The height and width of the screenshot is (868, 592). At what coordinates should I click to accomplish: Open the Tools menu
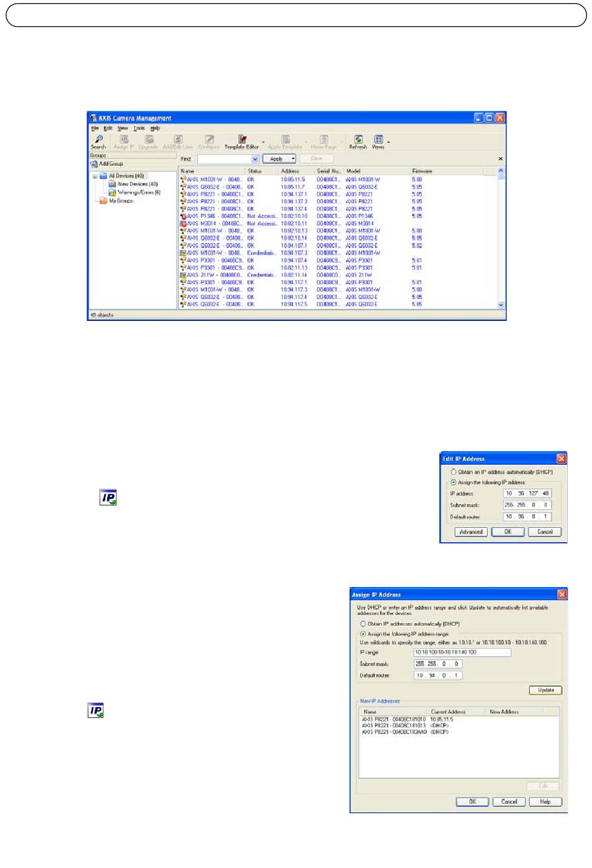coord(139,128)
